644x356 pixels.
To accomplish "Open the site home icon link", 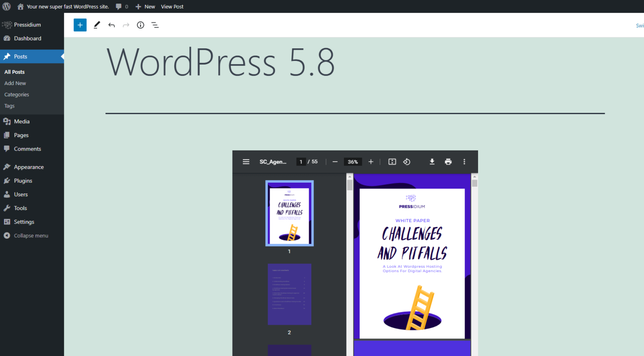I will (20, 6).
